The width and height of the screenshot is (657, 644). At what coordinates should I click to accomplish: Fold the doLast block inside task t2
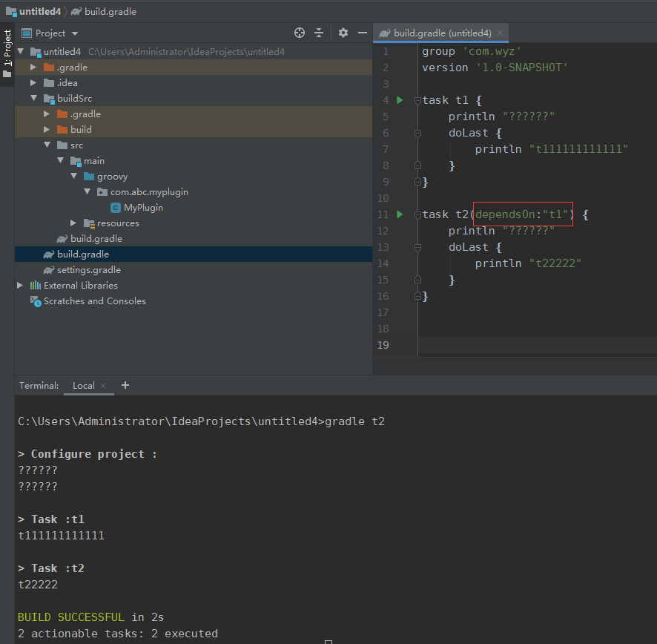click(417, 247)
